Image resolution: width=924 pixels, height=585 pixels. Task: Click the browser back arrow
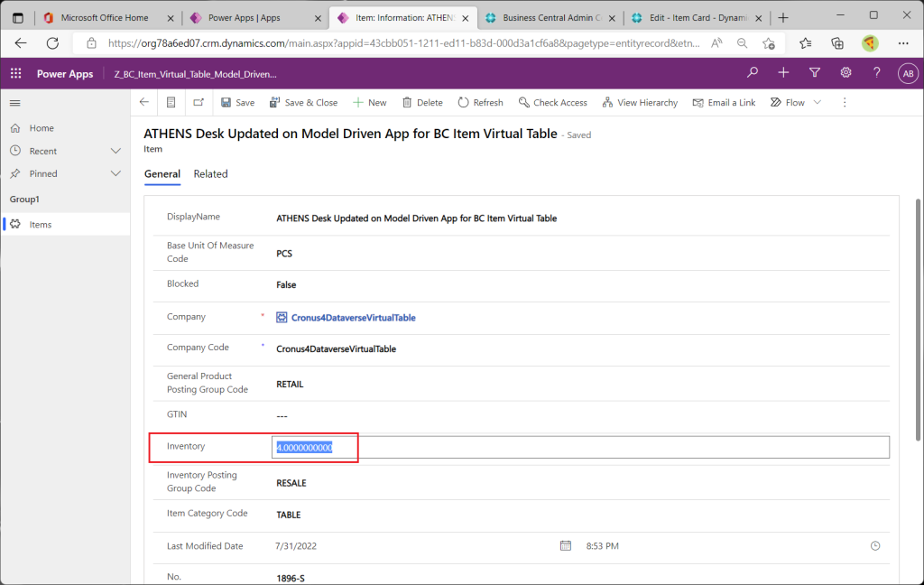[x=21, y=43]
